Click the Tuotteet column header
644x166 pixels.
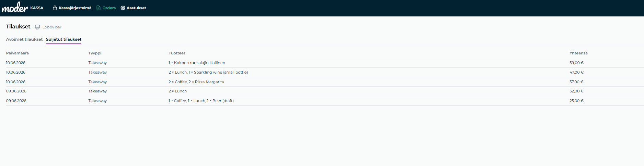tap(177, 53)
